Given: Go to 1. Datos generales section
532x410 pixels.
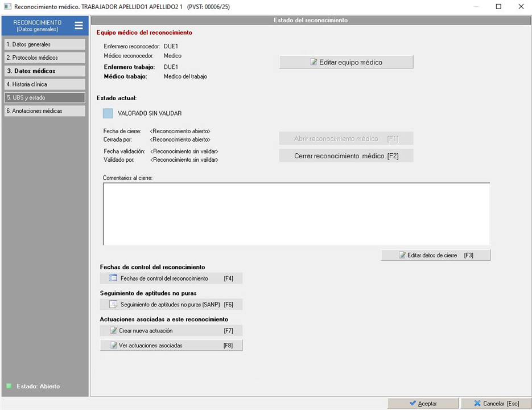Looking at the screenshot, I should (44, 44).
